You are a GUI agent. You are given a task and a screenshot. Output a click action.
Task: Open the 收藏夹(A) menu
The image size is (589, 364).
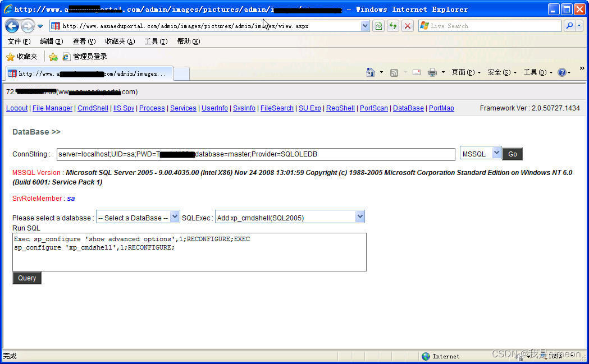pyautogui.click(x=120, y=42)
